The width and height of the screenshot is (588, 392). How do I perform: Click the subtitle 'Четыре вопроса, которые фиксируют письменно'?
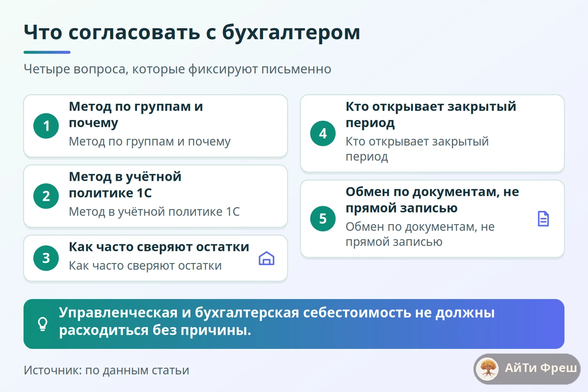178,69
